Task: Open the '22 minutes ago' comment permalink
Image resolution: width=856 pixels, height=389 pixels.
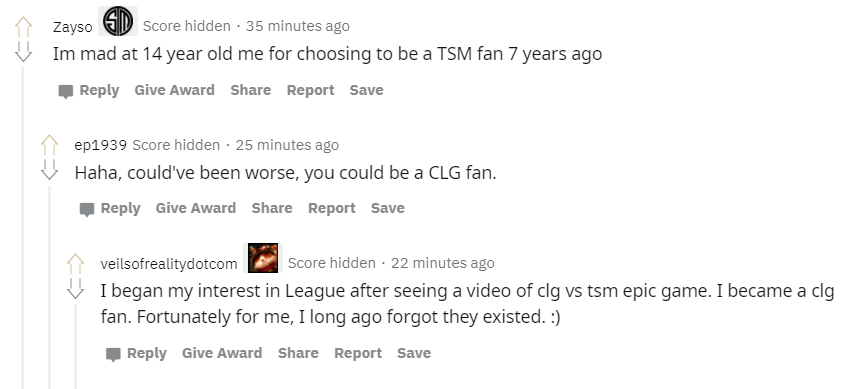Action: 443,263
